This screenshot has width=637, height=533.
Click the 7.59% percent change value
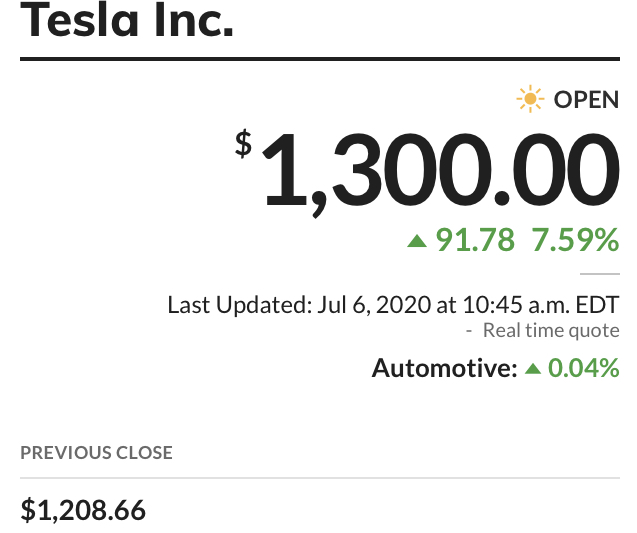pyautogui.click(x=575, y=240)
